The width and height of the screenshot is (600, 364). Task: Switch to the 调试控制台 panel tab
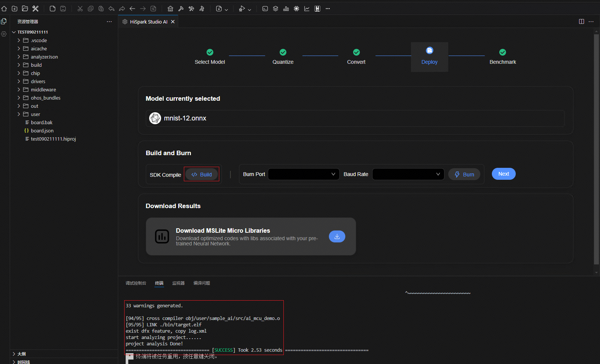pyautogui.click(x=136, y=283)
